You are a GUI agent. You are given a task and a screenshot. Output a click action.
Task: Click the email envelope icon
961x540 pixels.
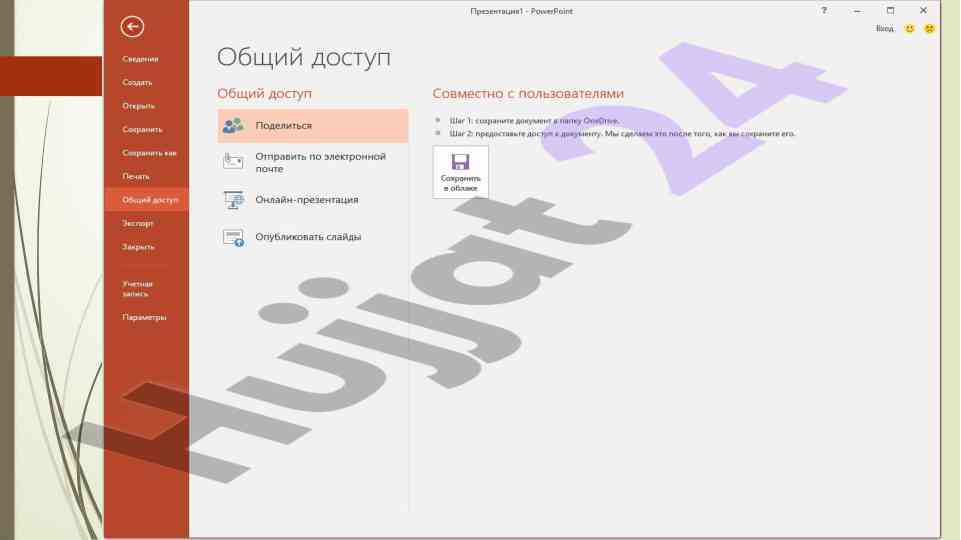click(x=233, y=161)
